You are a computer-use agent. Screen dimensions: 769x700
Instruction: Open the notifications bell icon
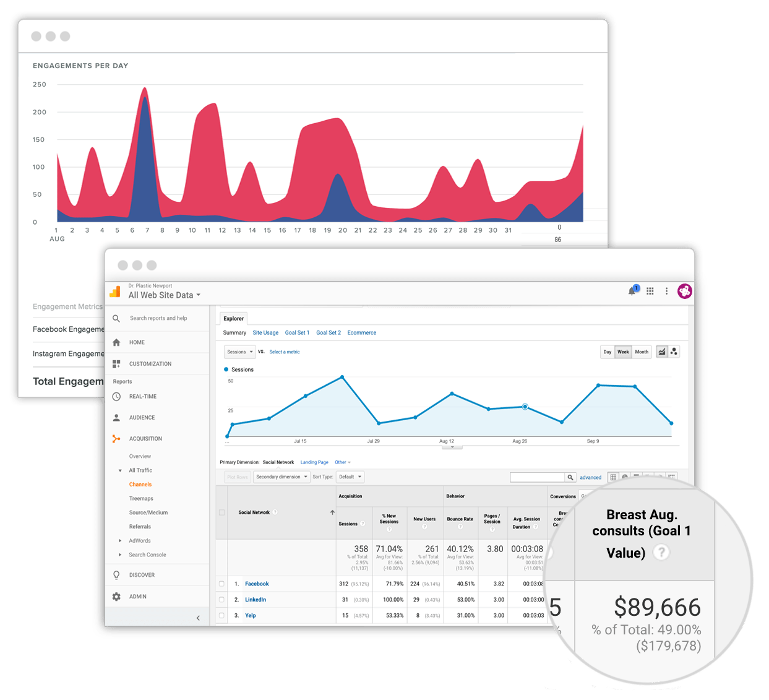(x=632, y=291)
